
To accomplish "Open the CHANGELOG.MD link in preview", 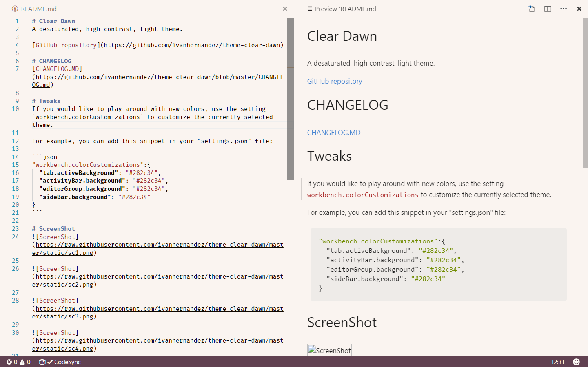I will point(334,133).
